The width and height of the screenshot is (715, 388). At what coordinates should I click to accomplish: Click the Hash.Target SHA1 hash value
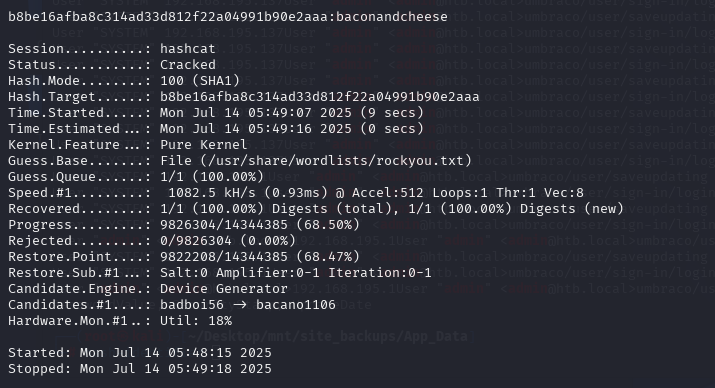tap(320, 97)
